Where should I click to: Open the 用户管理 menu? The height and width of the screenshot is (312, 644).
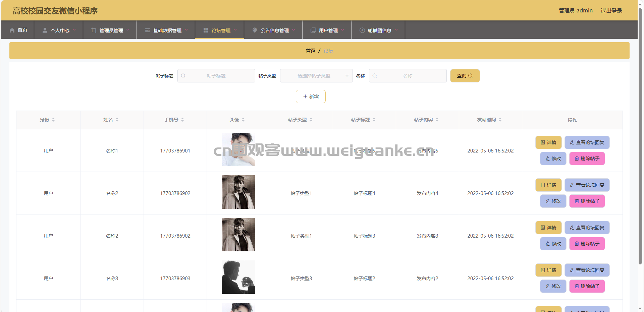[328, 30]
